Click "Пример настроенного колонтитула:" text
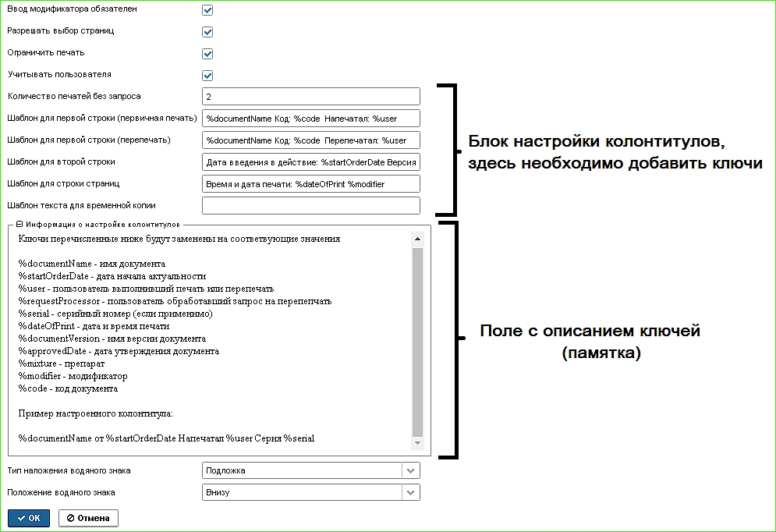Screen dimensions: 776x532 pyautogui.click(x=95, y=413)
